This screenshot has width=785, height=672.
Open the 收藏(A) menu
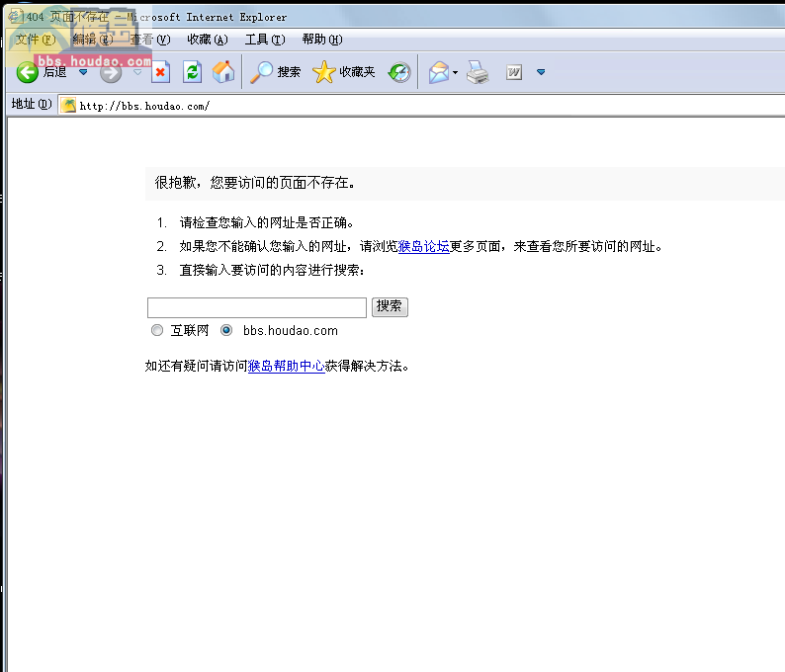click(208, 40)
